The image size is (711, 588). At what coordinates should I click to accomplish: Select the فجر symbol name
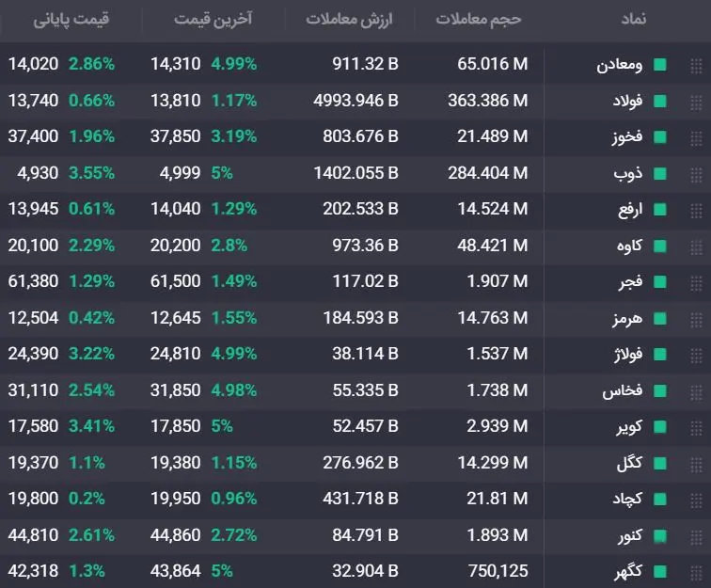coord(631,282)
